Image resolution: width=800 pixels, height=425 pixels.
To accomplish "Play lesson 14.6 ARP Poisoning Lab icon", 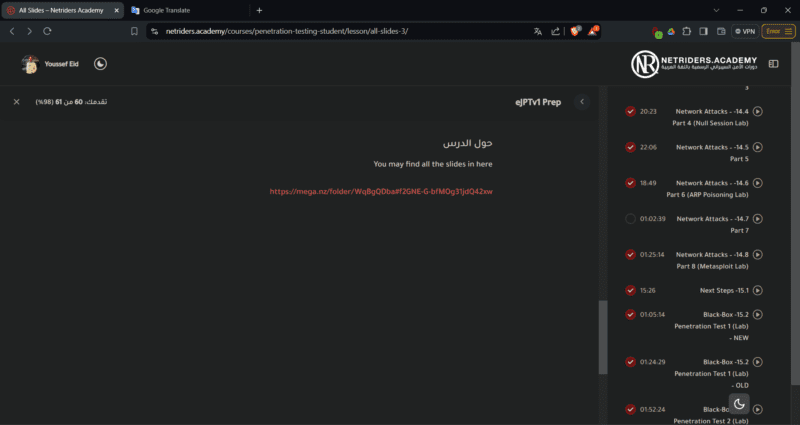I will tap(758, 183).
